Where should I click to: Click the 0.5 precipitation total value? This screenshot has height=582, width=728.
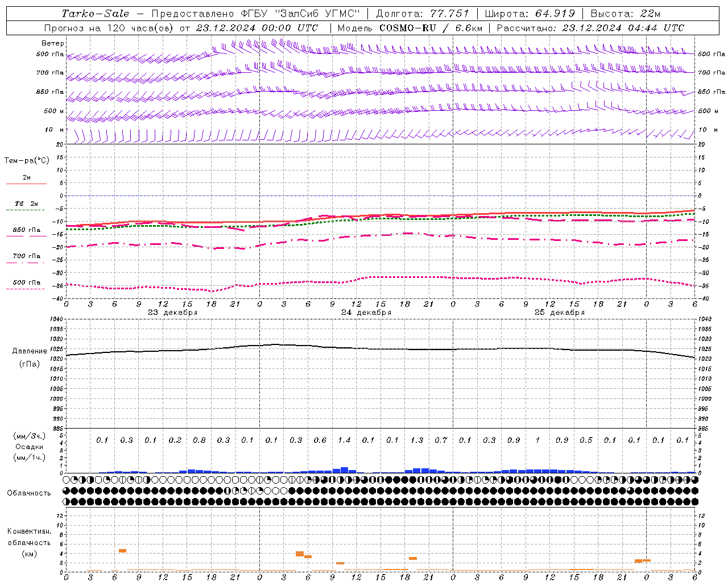(586, 440)
